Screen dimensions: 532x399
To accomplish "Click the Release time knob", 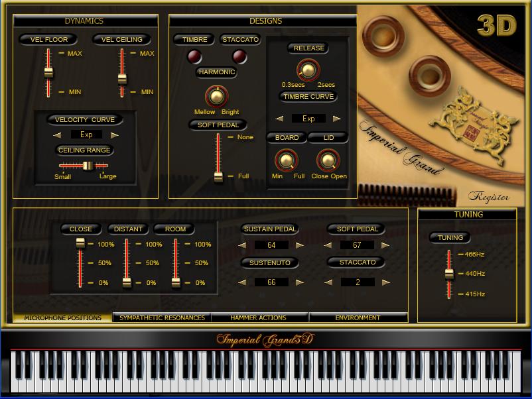I will pyautogui.click(x=308, y=70).
